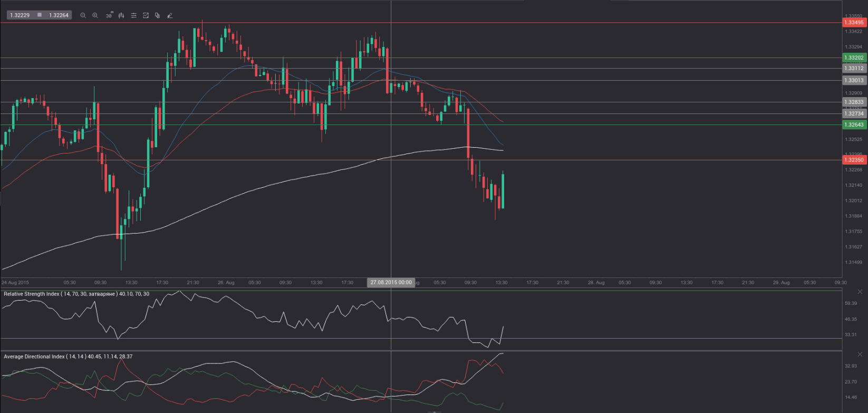Close the Relative Strength Index panel

coord(860,292)
